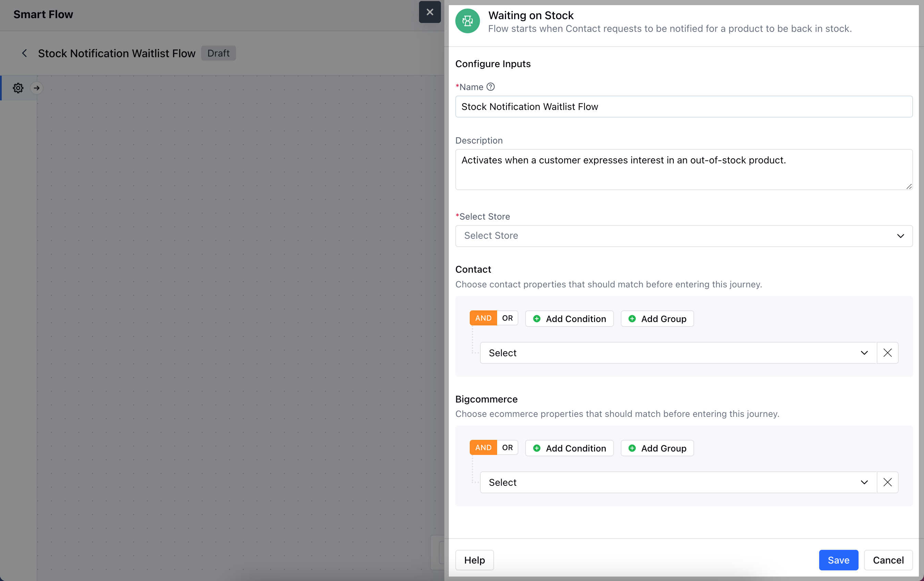Expand sidebar with the arrow icon

click(36, 88)
